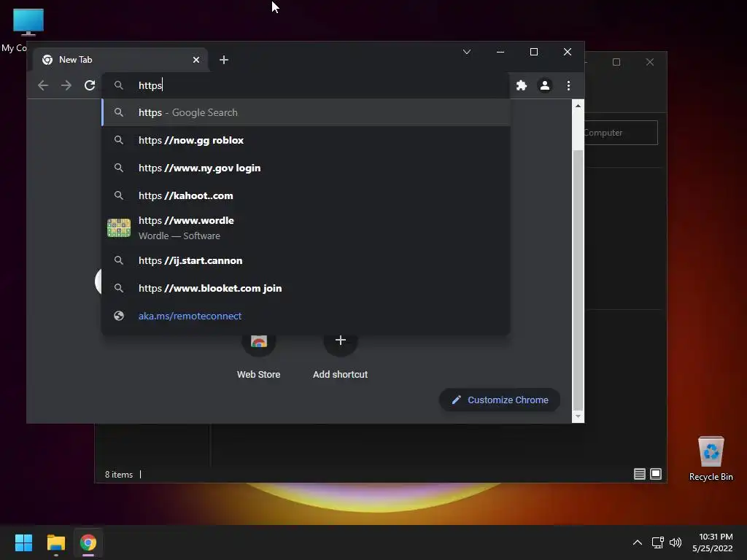Open aka.ms/remoteconnect suggestion
Screen dimensions: 747x560
click(306, 316)
